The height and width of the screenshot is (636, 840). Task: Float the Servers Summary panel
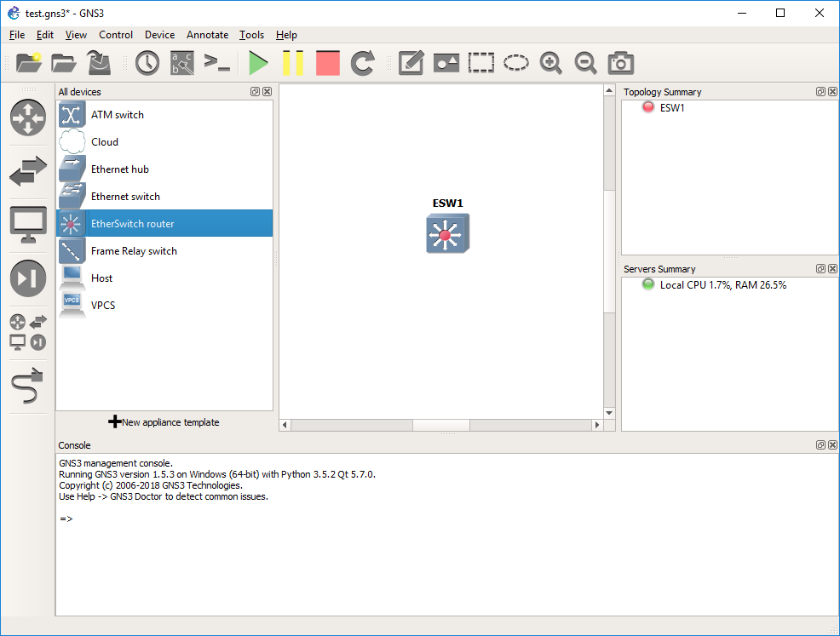pyautogui.click(x=820, y=269)
